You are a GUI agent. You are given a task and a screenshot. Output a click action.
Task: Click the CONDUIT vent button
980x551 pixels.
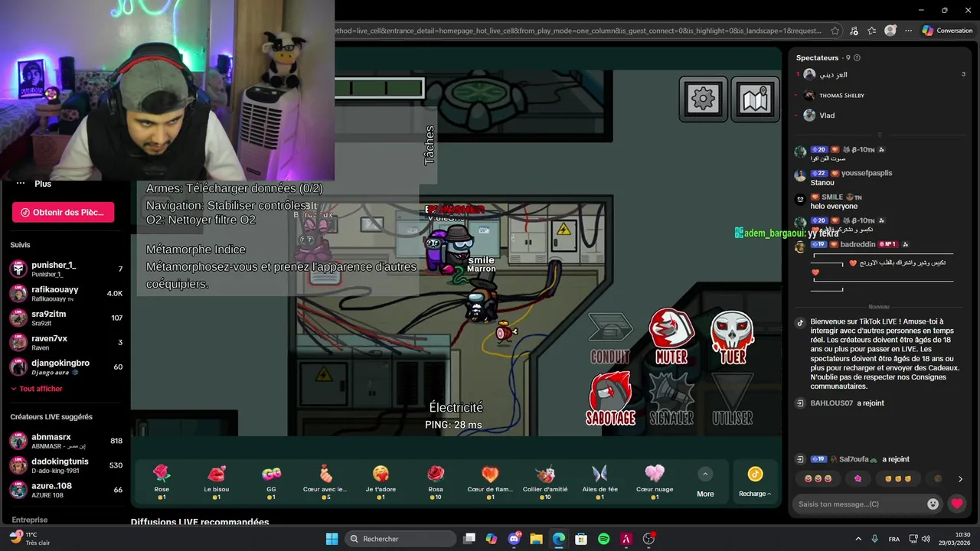pos(610,337)
